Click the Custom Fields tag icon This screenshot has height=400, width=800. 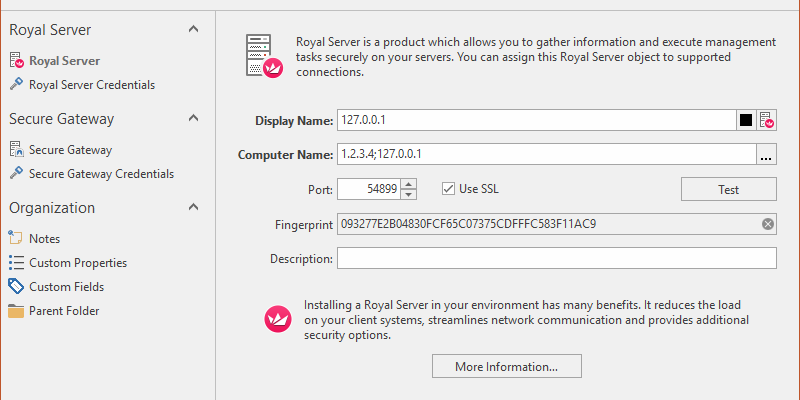(16, 287)
